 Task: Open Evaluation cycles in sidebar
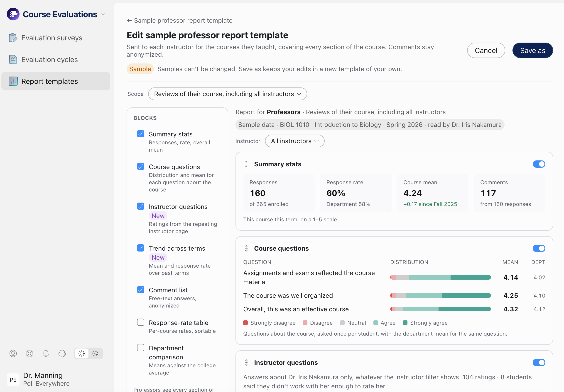56,60
